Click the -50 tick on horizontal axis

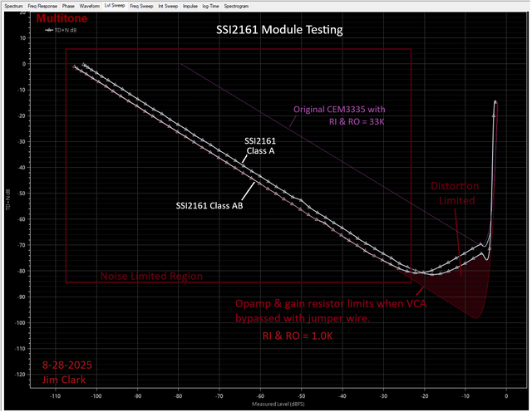[301, 396]
